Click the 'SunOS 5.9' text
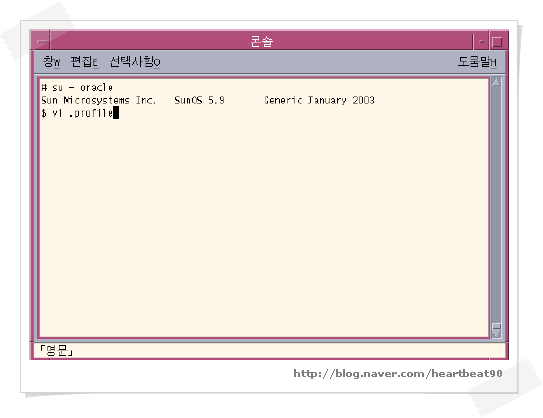Screen dimensions: 543x418 pyautogui.click(x=199, y=100)
